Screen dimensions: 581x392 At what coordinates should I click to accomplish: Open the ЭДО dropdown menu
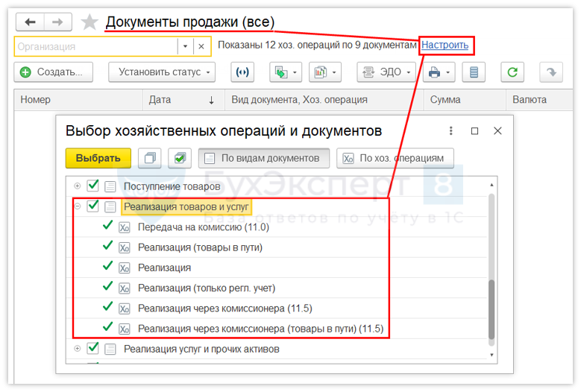pos(386,72)
